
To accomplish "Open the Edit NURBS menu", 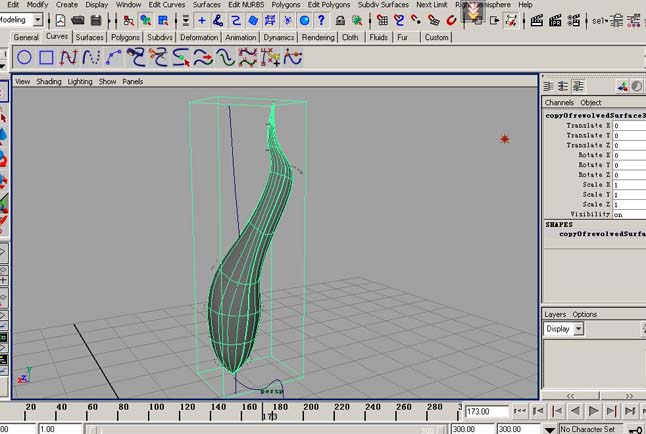I will point(246,5).
